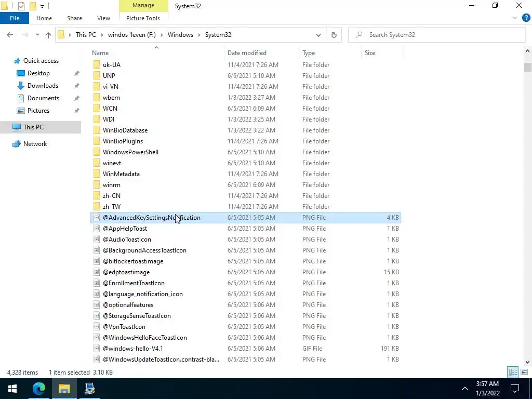532x399 pixels.
Task: Click File Explorer taskbar icon
Action: pyautogui.click(x=64, y=389)
